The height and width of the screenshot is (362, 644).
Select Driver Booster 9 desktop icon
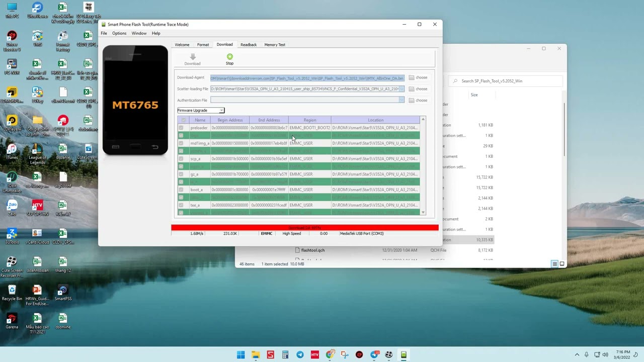12,41
